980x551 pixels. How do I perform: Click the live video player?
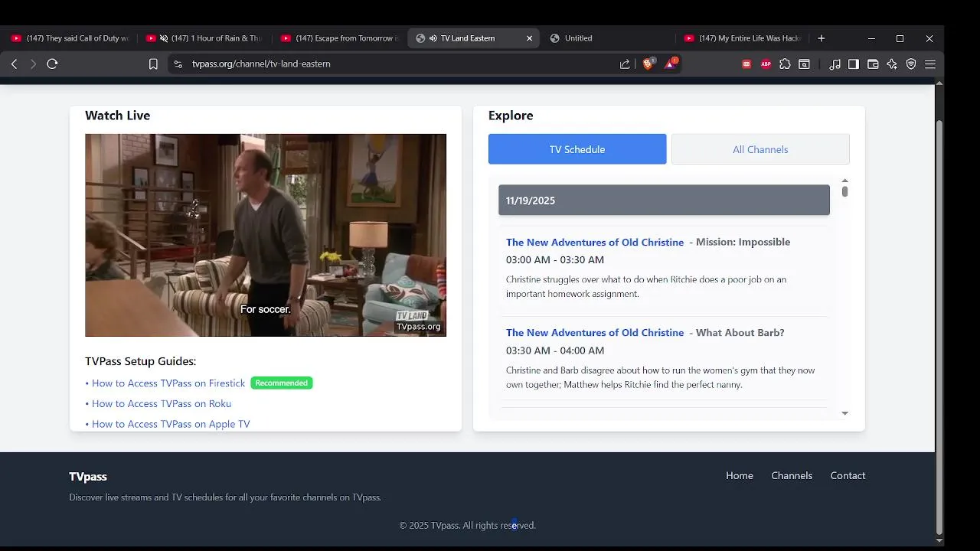(x=266, y=235)
